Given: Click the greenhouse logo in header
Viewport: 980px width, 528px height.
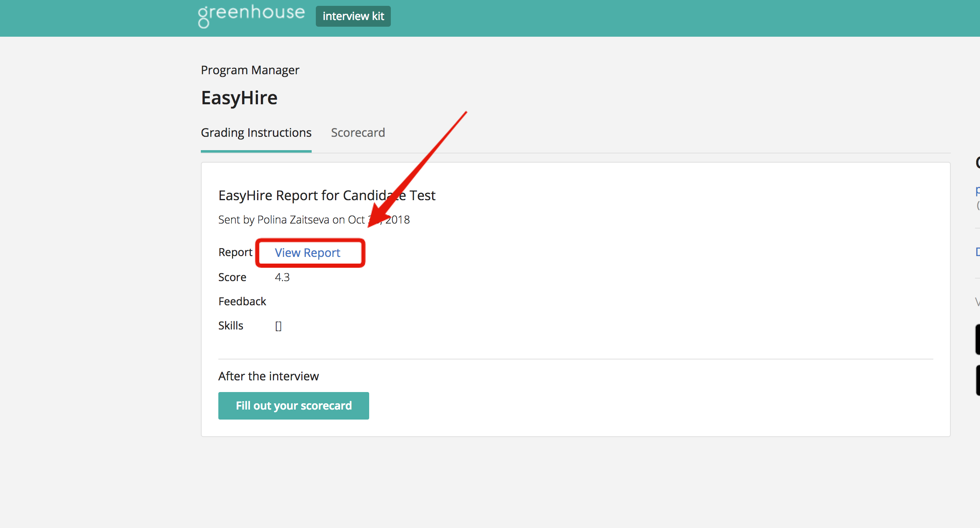Looking at the screenshot, I should coord(251,15).
